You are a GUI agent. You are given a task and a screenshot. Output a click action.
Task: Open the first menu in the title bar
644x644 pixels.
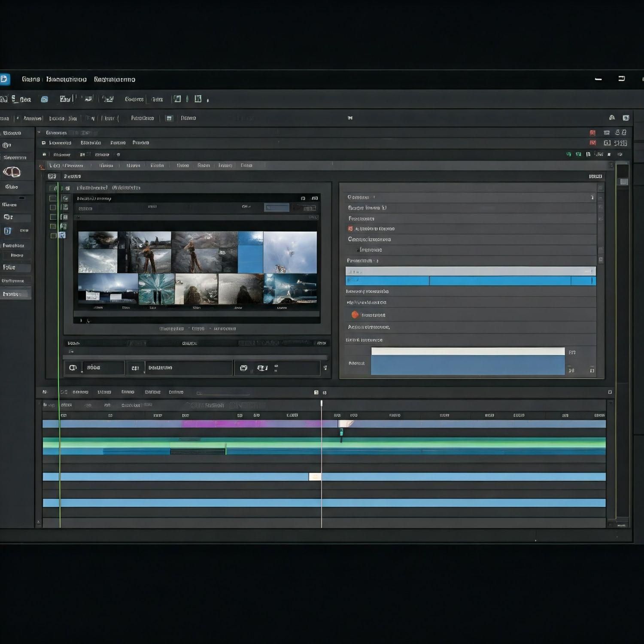[x=31, y=79]
